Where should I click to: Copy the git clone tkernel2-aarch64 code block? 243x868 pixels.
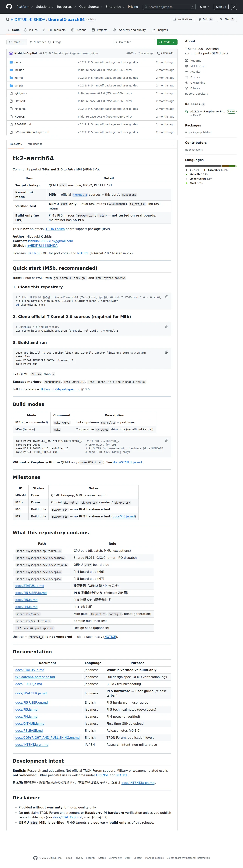coord(167,297)
